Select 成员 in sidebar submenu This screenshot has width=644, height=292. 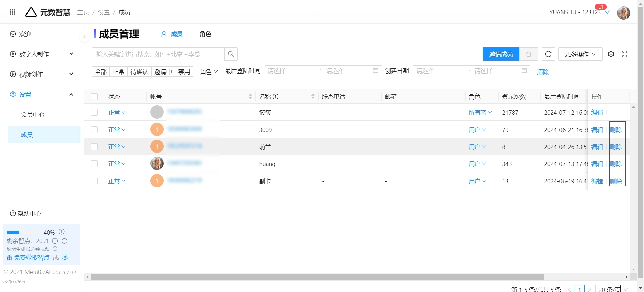pyautogui.click(x=44, y=135)
